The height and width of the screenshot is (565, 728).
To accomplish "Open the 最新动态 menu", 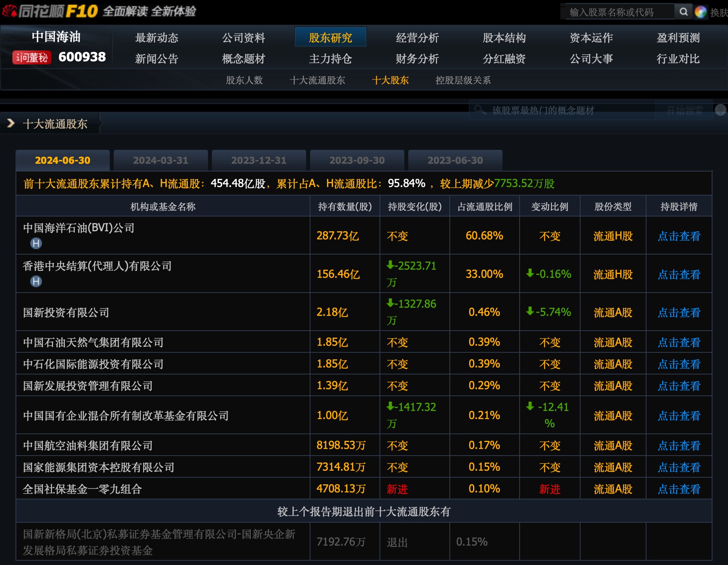I will point(157,38).
